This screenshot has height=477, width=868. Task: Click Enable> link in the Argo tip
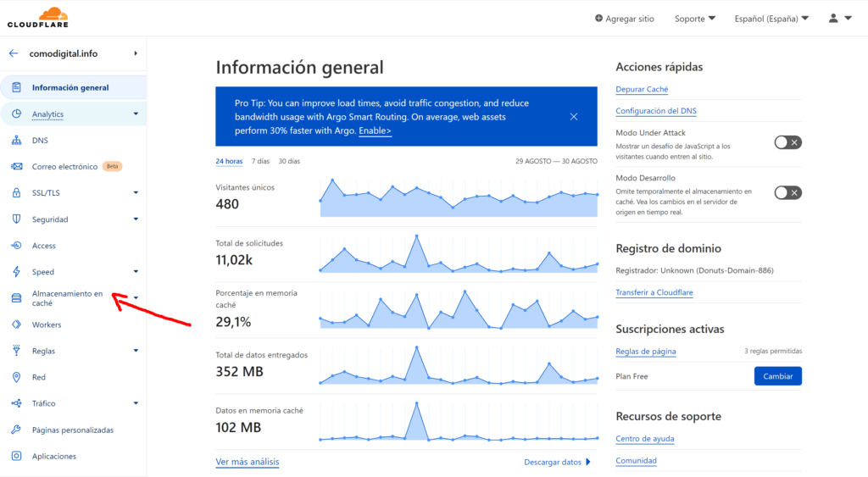[x=375, y=130]
